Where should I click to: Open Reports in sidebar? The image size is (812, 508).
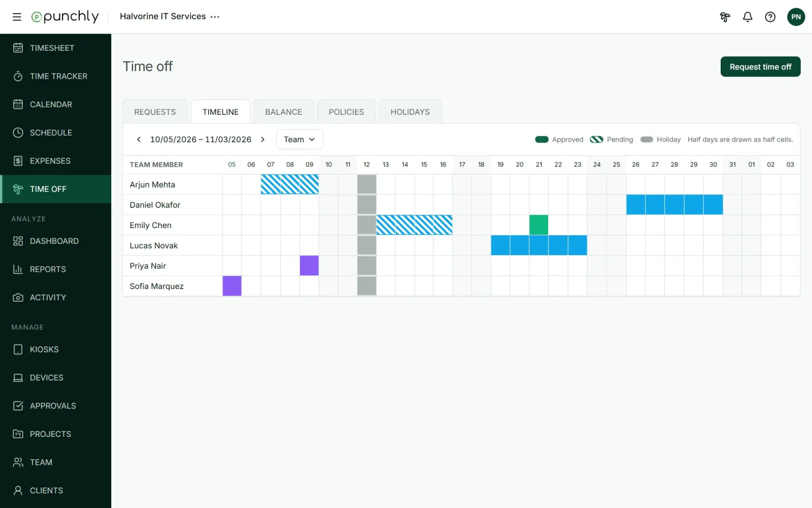click(x=56, y=269)
